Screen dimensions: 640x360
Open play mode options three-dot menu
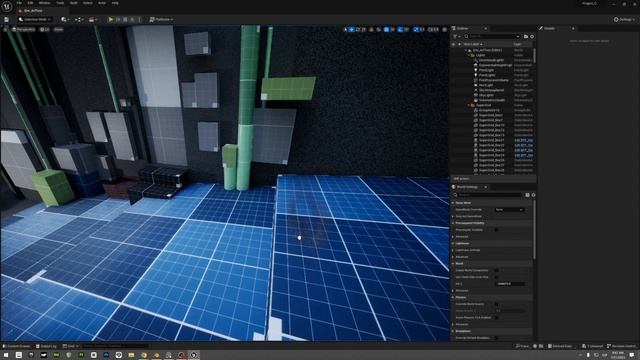coord(140,20)
